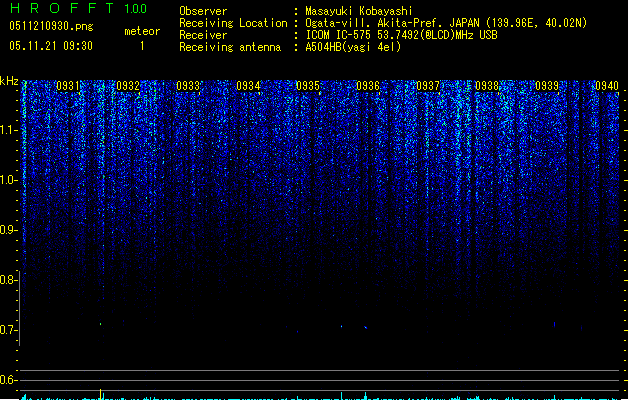Click the 'meteor' count label
The height and width of the screenshot is (400, 629).
coord(142,31)
